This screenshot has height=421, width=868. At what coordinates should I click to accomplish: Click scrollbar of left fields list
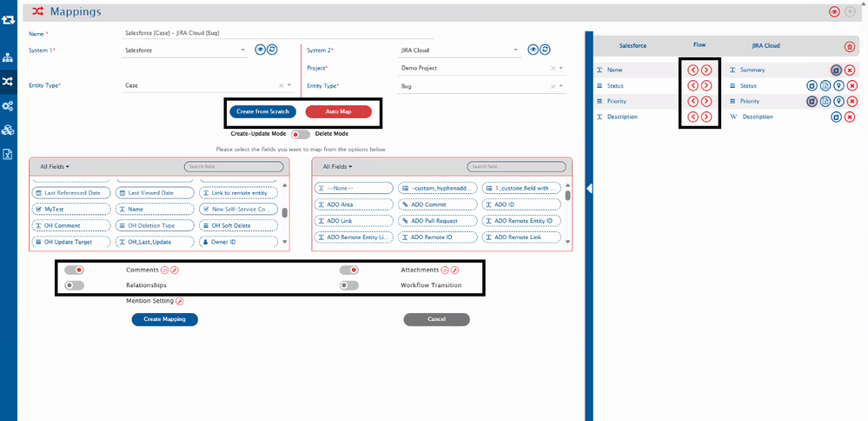(x=285, y=213)
